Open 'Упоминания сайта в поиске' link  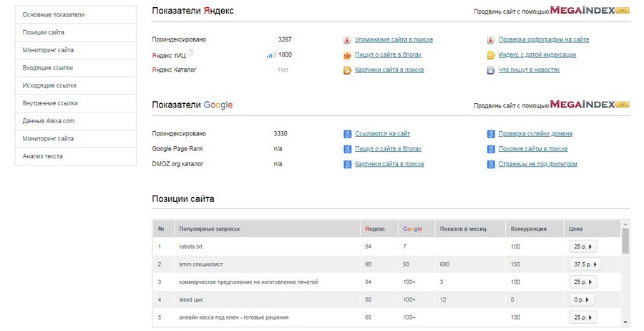[394, 39]
